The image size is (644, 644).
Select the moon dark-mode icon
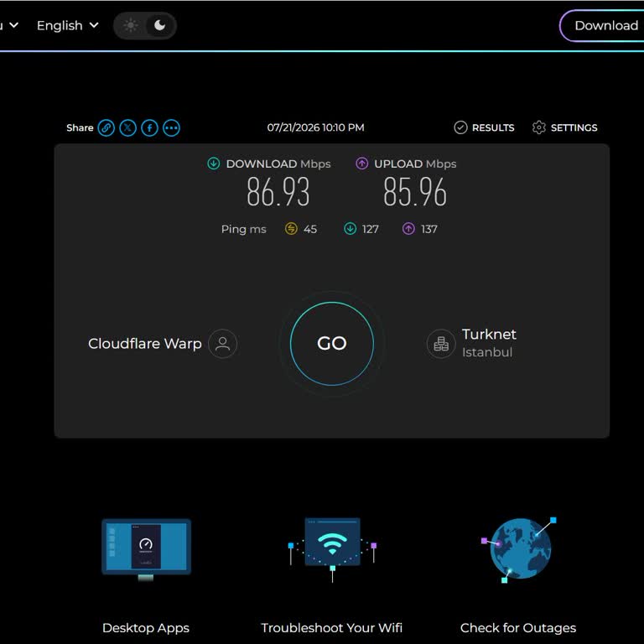point(160,25)
